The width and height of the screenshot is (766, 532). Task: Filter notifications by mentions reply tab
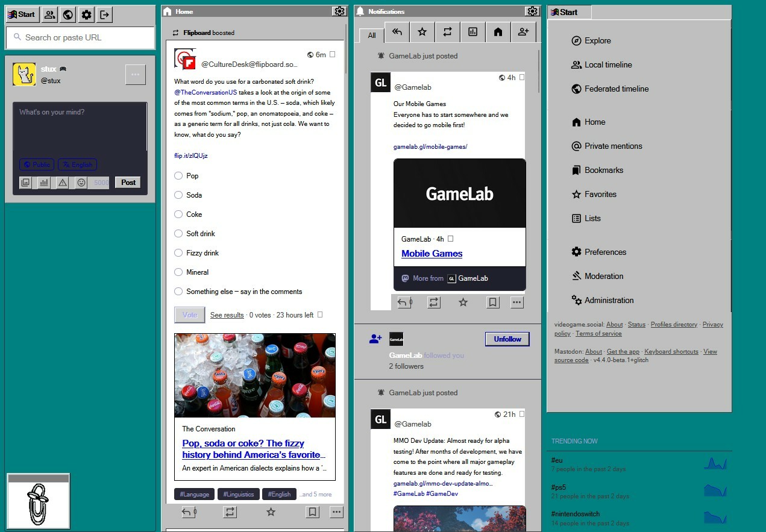397,33
